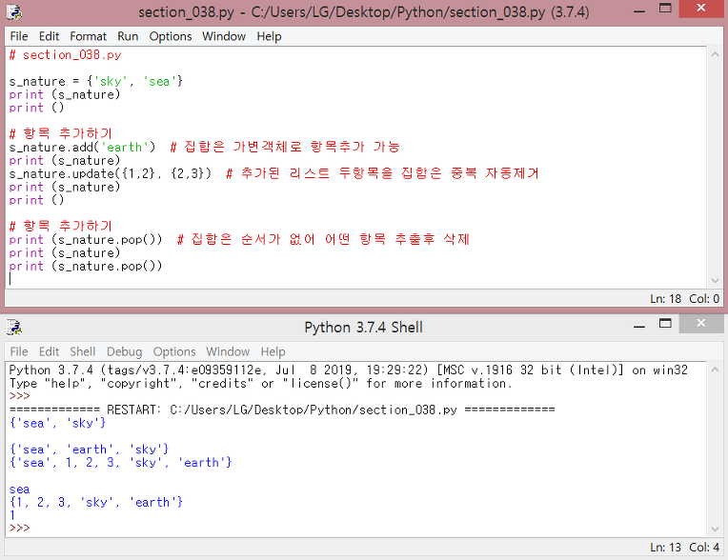The image size is (728, 560).
Task: Click the last print (s_nature.pop()) line in the editor
Action: (86, 266)
